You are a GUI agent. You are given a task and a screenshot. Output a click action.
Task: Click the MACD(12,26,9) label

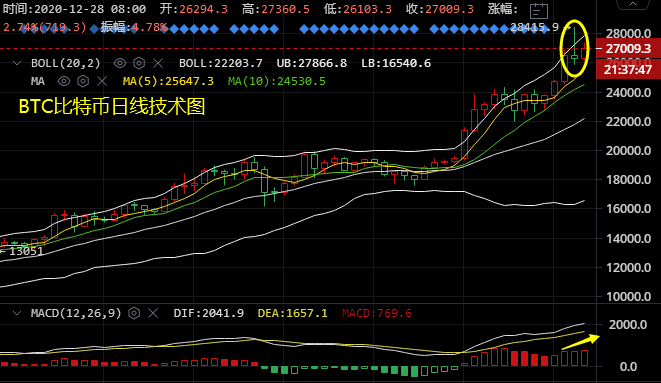[76, 313]
